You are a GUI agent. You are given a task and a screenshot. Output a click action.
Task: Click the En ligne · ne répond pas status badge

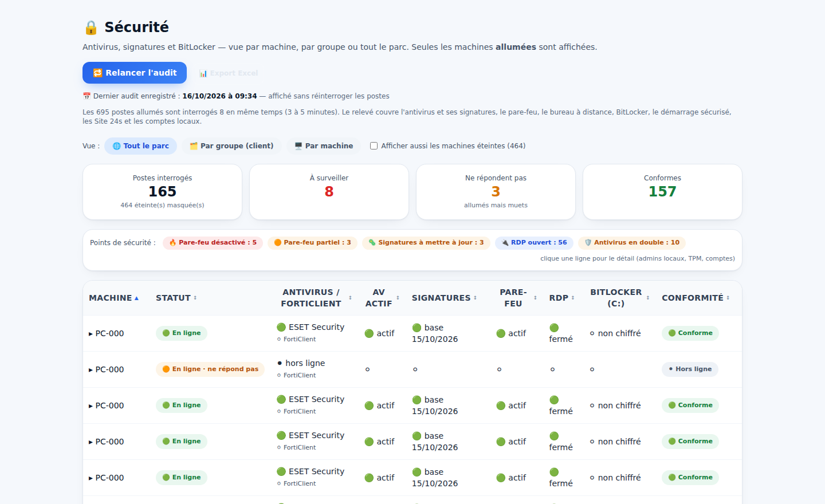[210, 369]
